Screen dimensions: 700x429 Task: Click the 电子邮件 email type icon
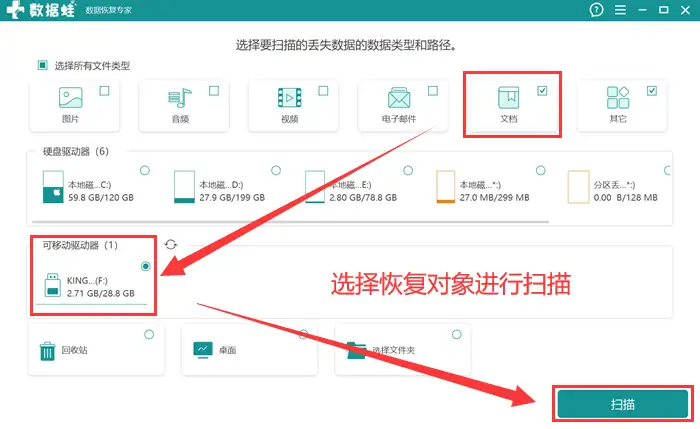click(x=399, y=97)
